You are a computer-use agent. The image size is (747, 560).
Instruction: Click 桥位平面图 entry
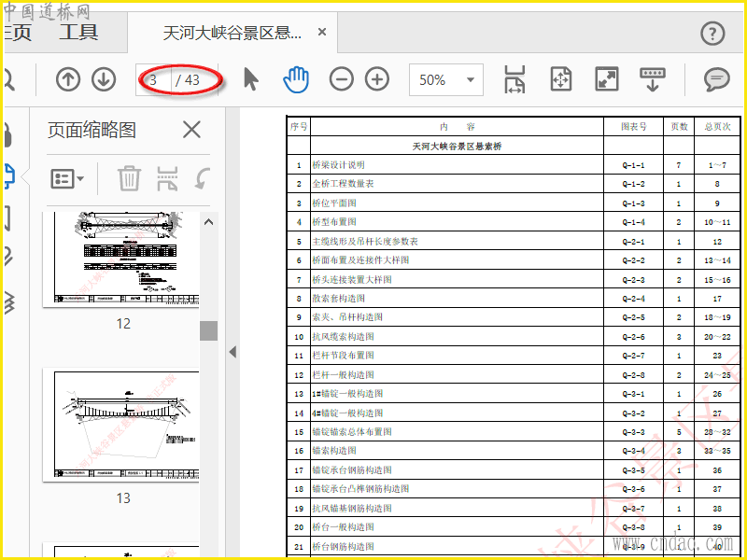tap(334, 203)
